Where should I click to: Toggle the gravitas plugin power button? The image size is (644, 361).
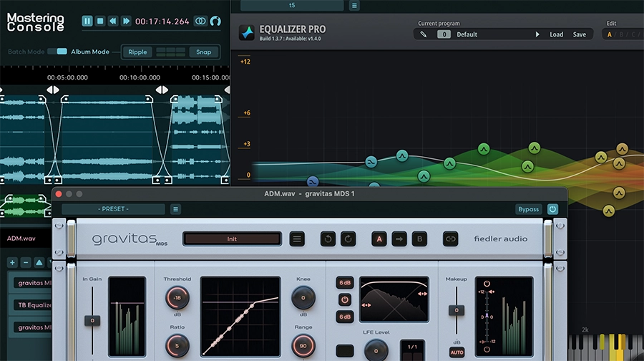point(552,209)
